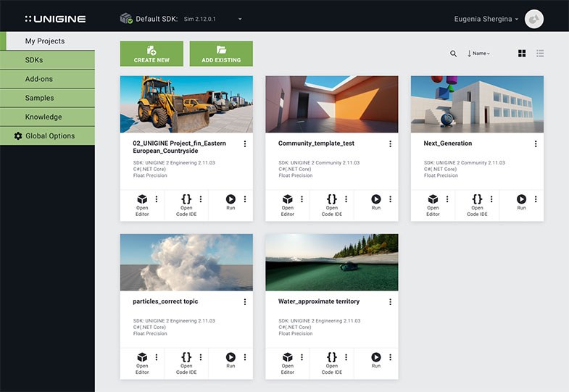Viewport: 569px width, 392px height.
Task: Switch to list view layout
Action: 540,54
